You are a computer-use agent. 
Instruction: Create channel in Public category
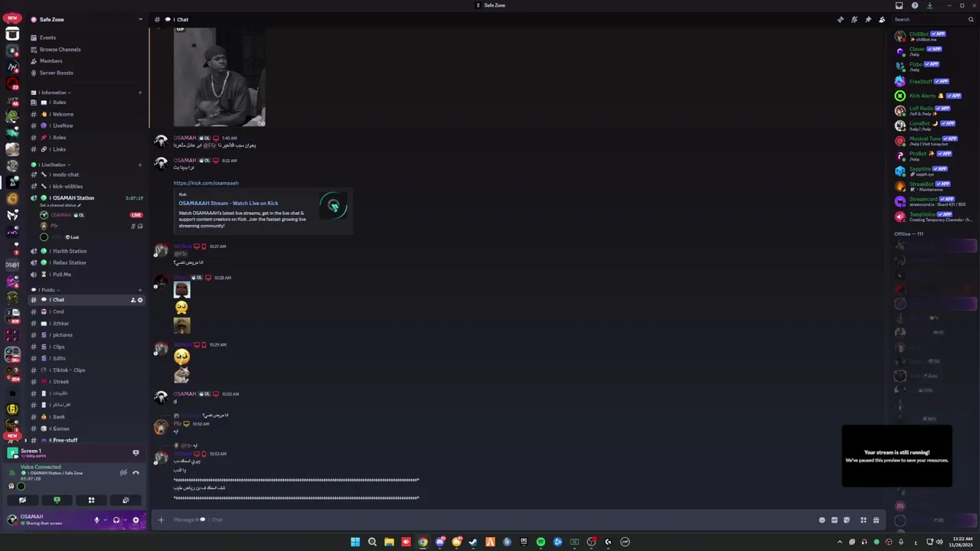tap(140, 290)
